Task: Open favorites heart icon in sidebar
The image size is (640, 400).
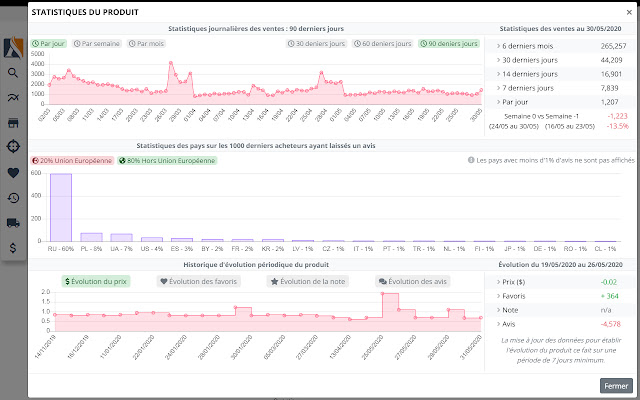Action: point(14,172)
